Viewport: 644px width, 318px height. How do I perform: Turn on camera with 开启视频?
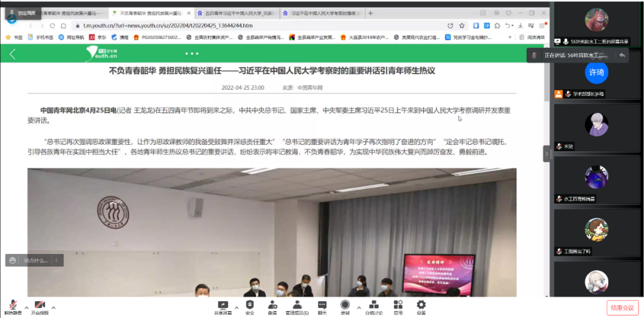pyautogui.click(x=40, y=305)
